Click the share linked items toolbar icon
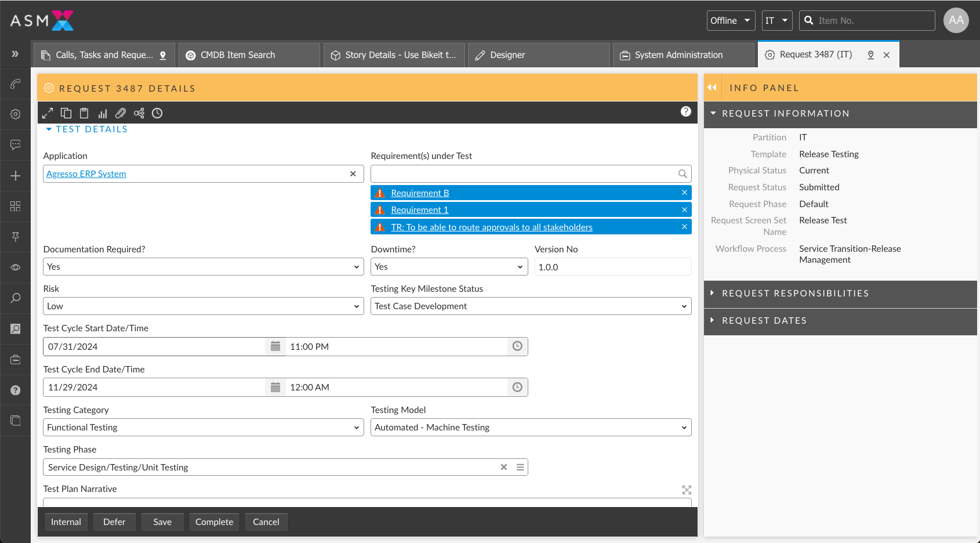The width and height of the screenshot is (980, 543). [139, 113]
